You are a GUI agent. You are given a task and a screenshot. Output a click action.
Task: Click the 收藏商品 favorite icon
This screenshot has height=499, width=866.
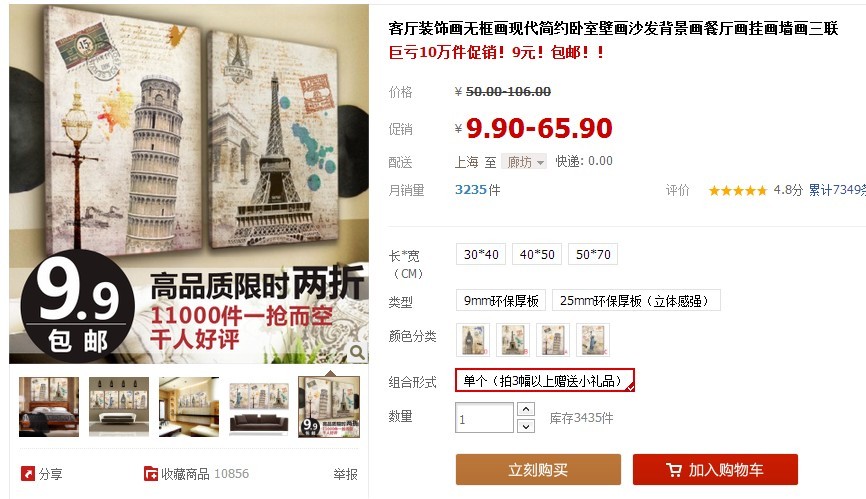click(151, 474)
